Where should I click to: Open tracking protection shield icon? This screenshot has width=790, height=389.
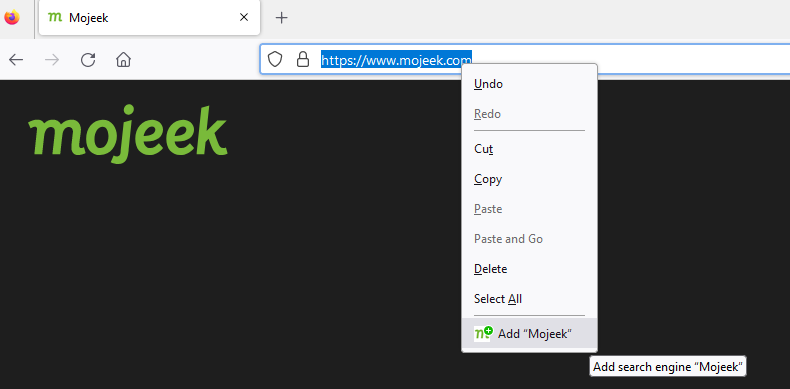point(275,60)
